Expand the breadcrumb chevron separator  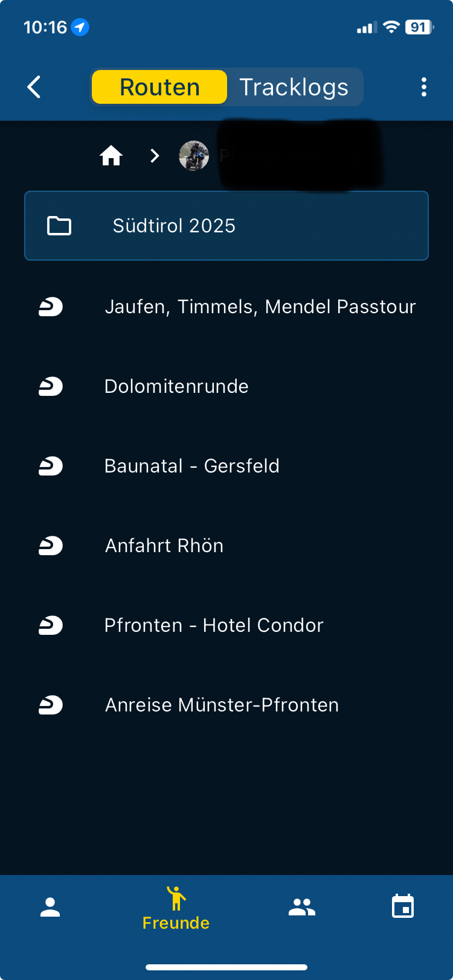click(155, 156)
